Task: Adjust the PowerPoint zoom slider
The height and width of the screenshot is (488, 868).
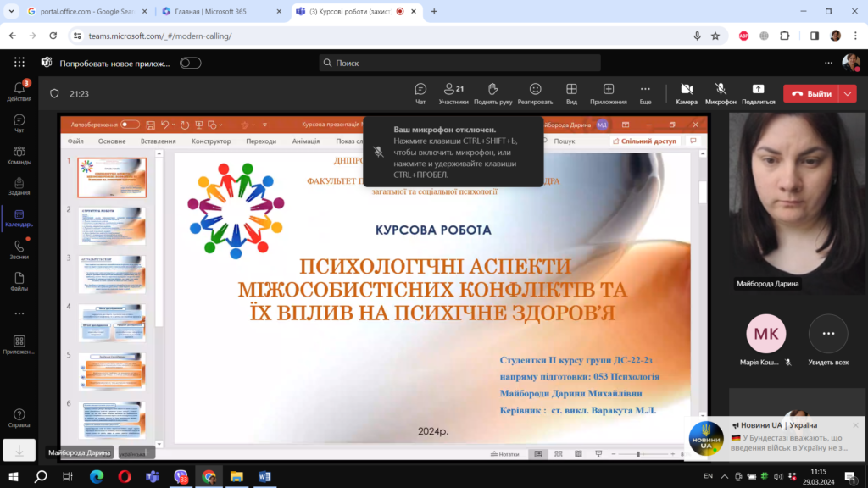Action: pyautogui.click(x=638, y=454)
